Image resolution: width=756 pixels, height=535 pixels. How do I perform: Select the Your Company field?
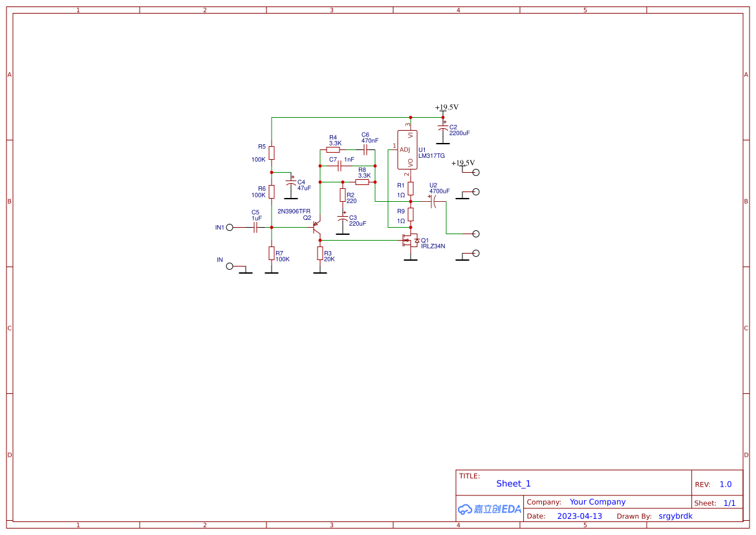click(x=598, y=502)
